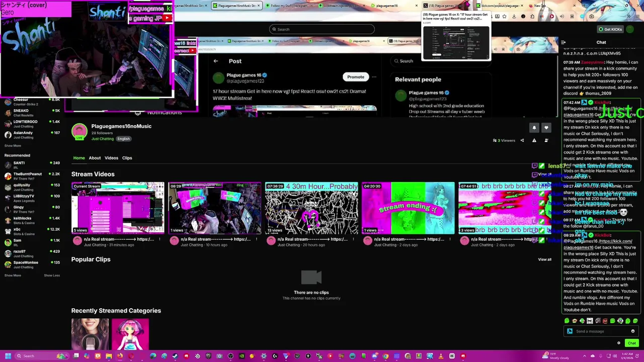This screenshot has height=362, width=644.
Task: Open chat settings gear icon
Action: pyautogui.click(x=619, y=343)
